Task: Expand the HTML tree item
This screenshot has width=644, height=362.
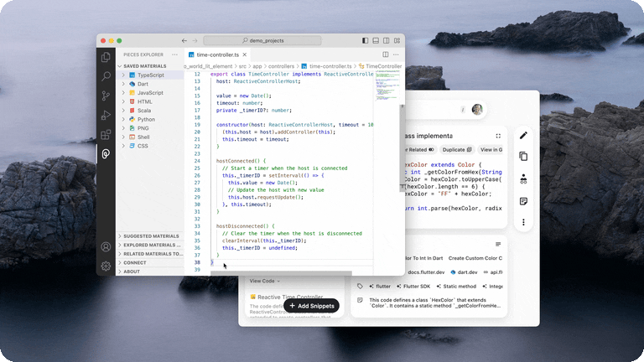Action: [123, 101]
